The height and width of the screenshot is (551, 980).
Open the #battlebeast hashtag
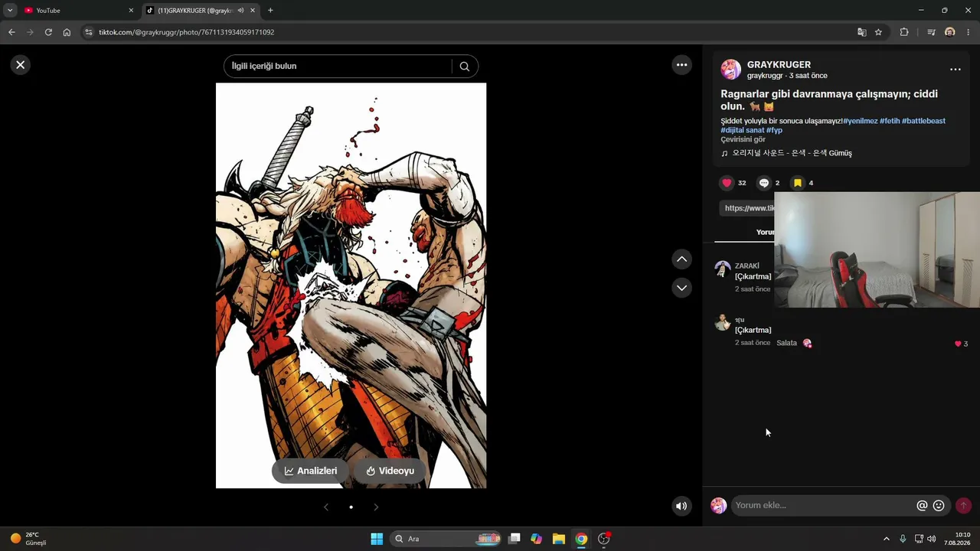click(923, 121)
